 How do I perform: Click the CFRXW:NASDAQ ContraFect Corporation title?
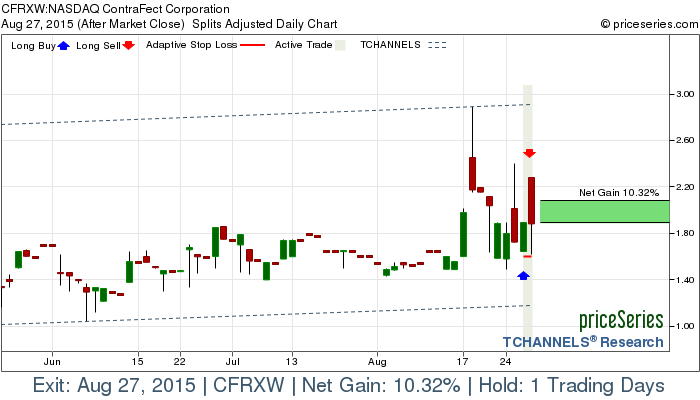123,9
